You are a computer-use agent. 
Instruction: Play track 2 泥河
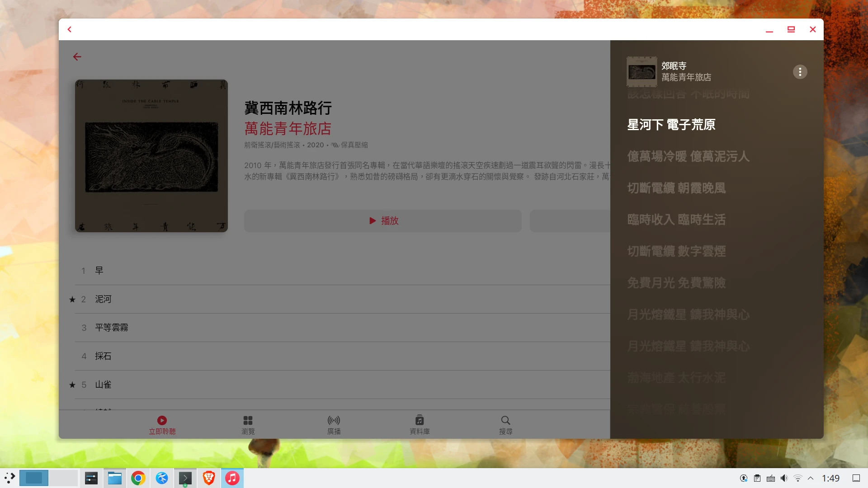click(x=103, y=299)
